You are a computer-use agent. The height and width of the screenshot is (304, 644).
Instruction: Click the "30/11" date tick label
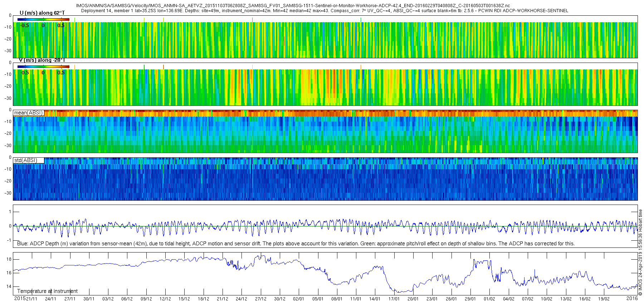(x=89, y=299)
